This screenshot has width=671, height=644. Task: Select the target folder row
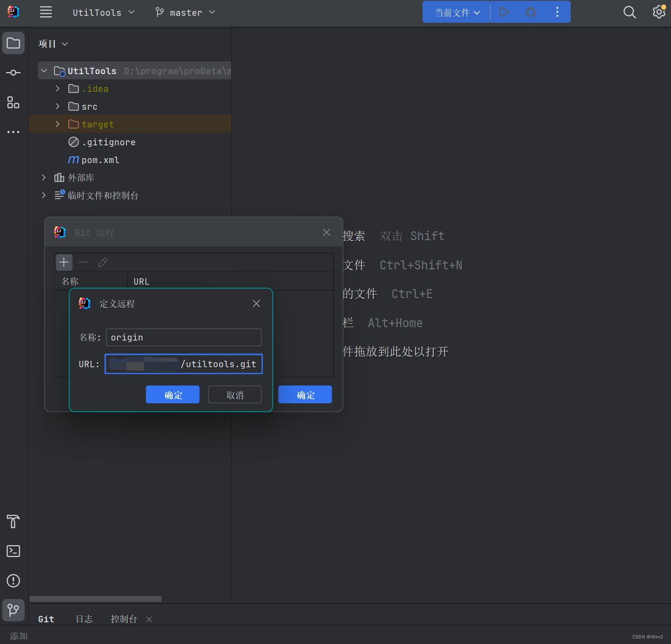point(130,124)
